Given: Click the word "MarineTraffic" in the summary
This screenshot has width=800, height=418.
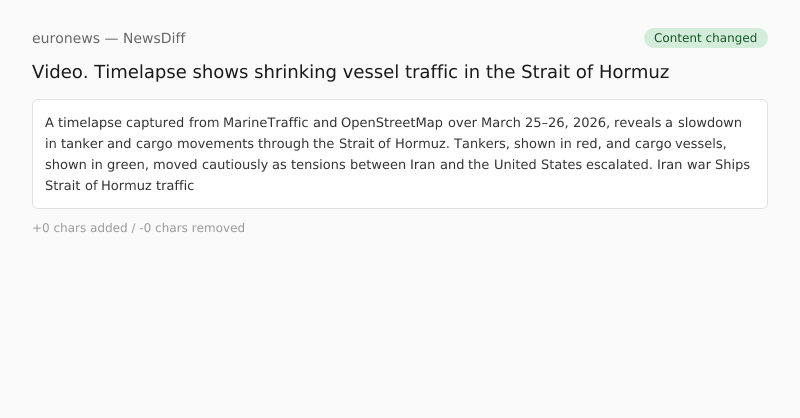Looking at the screenshot, I should [x=266, y=123].
